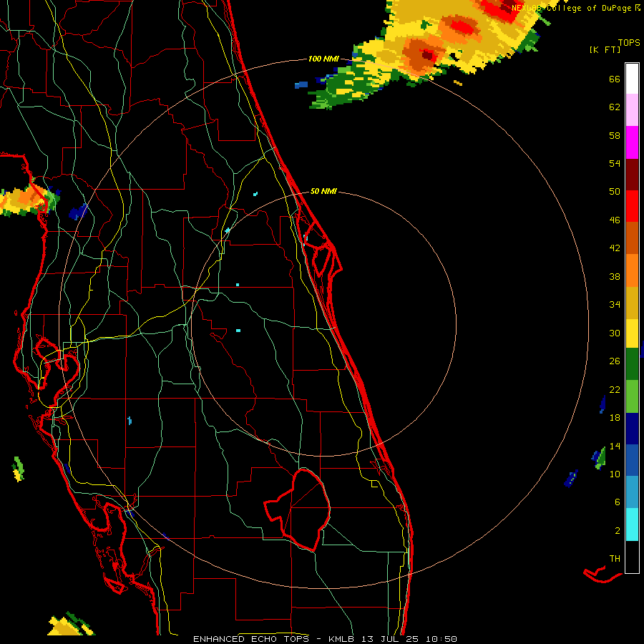
Task: Select the magenta legend color band
Action: [632, 142]
